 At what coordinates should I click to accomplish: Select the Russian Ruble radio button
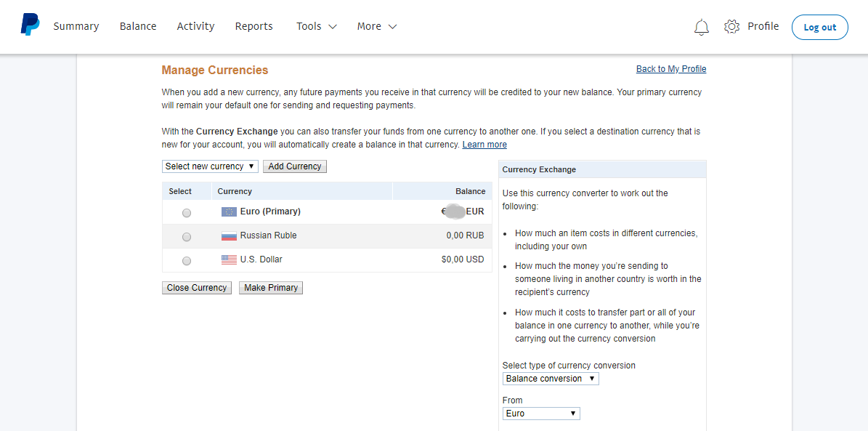pyautogui.click(x=187, y=236)
